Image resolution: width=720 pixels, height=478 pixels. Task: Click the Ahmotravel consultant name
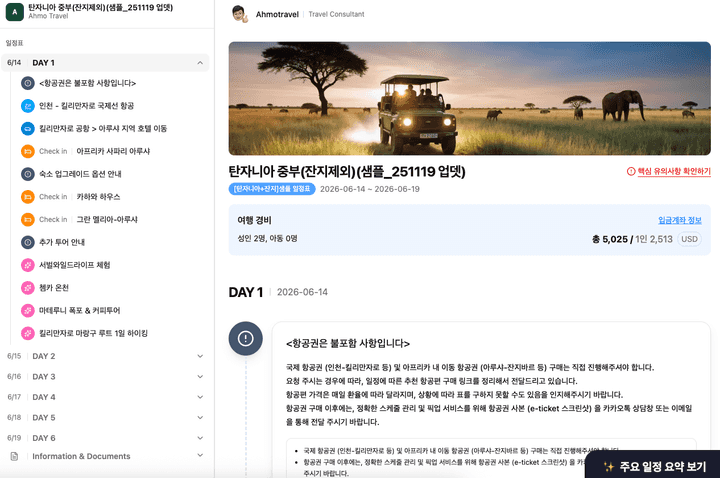click(x=277, y=14)
